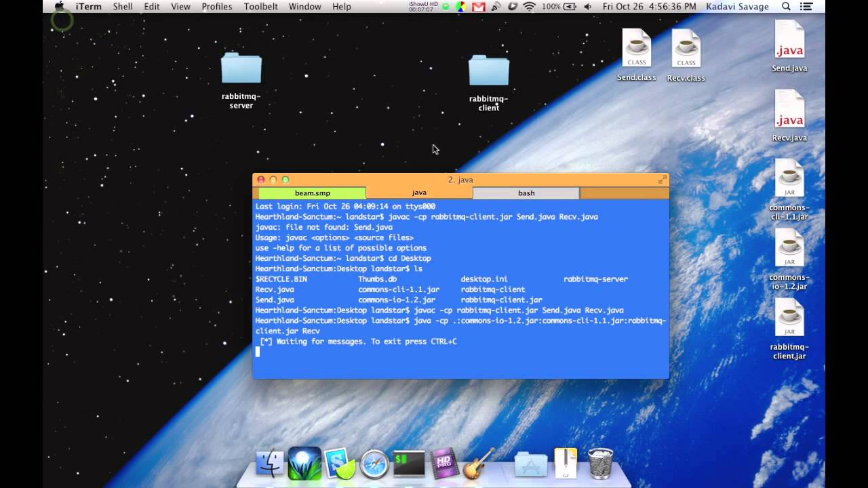Open the Edit menu
Viewport: 868px width, 488px height.
152,7
